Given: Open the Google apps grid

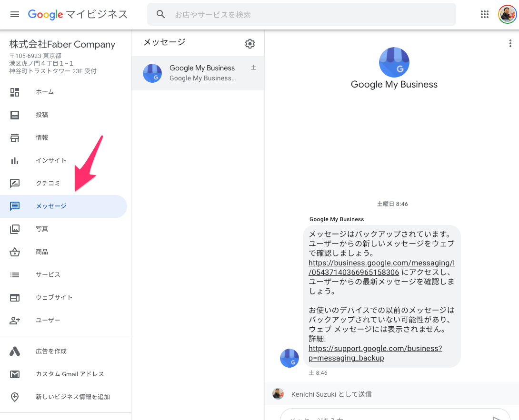Looking at the screenshot, I should coord(485,14).
